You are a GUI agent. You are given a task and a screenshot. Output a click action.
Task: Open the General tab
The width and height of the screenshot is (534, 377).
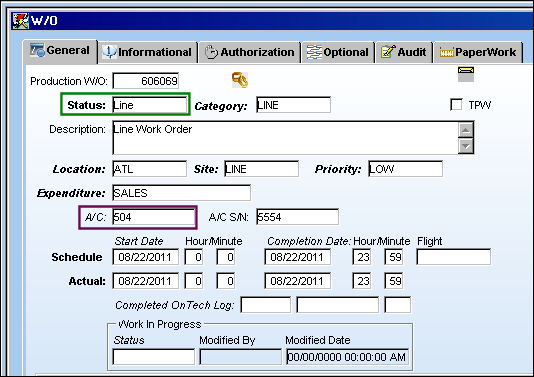[60, 51]
